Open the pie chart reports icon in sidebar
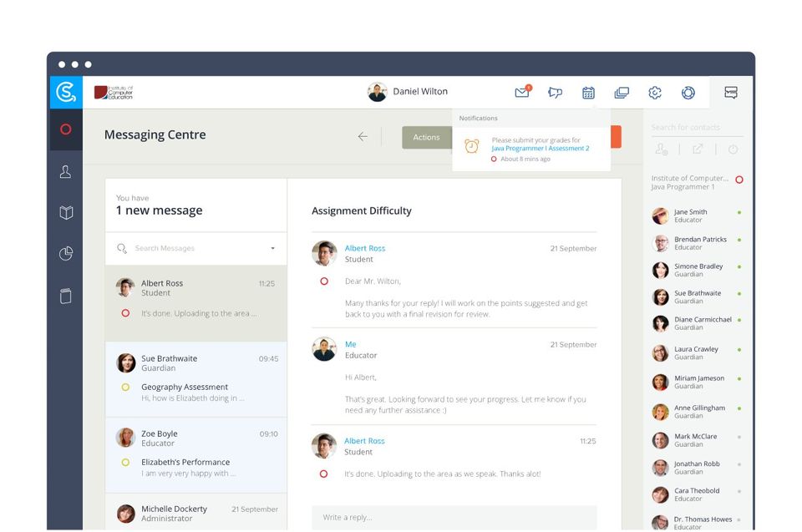The height and width of the screenshot is (532, 802). click(66, 253)
